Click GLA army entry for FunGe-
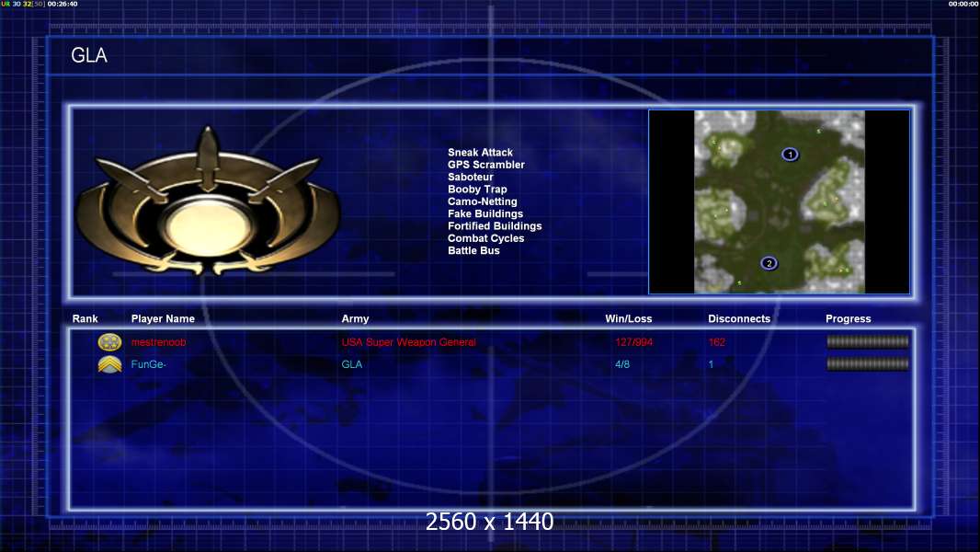The width and height of the screenshot is (980, 552). (x=351, y=364)
